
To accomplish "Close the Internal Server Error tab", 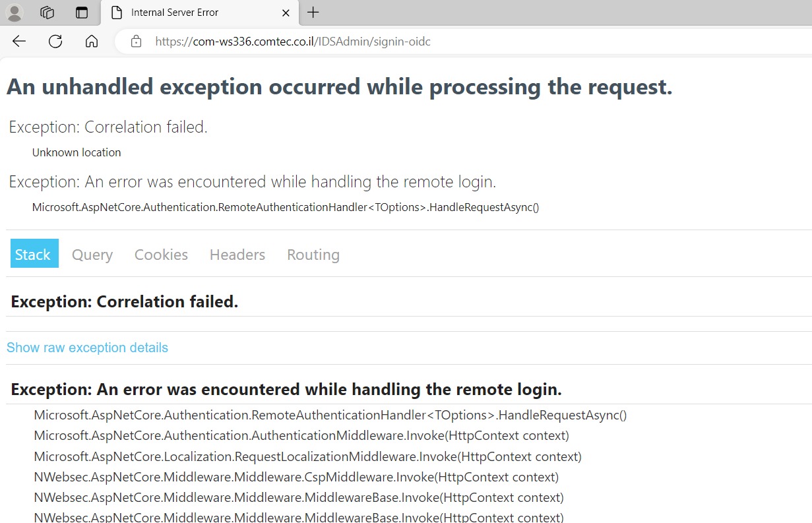I will 286,12.
